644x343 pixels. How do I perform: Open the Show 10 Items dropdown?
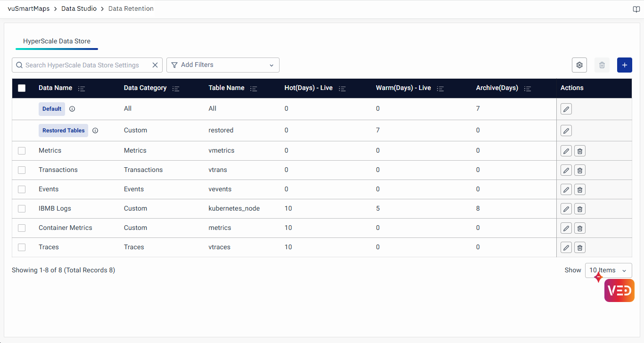point(608,270)
